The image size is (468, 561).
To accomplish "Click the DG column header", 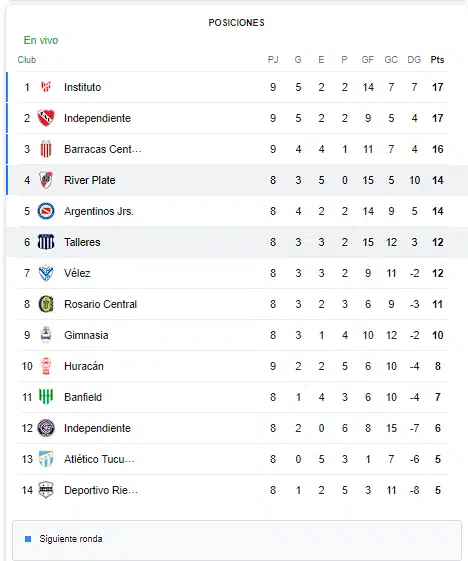I will (414, 60).
